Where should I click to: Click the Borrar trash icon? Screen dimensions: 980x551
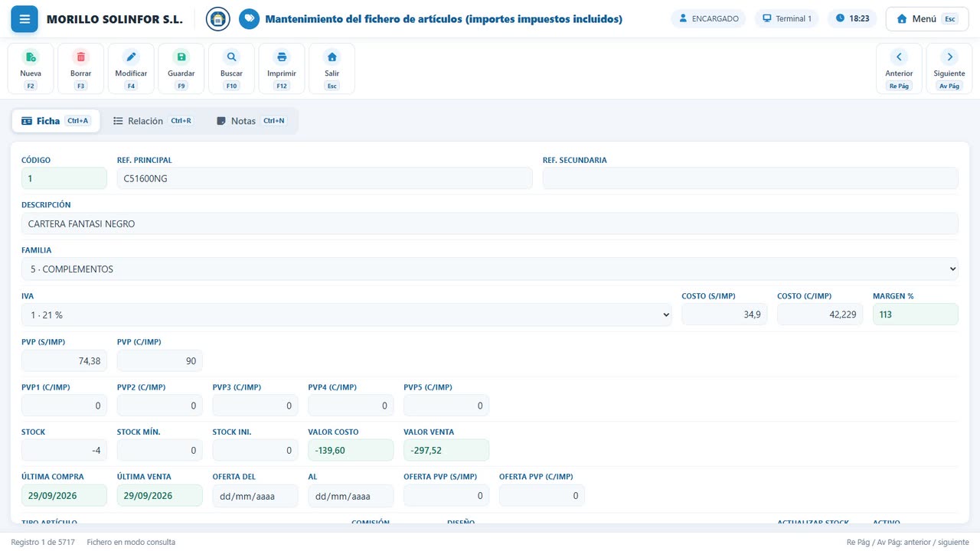(80, 57)
